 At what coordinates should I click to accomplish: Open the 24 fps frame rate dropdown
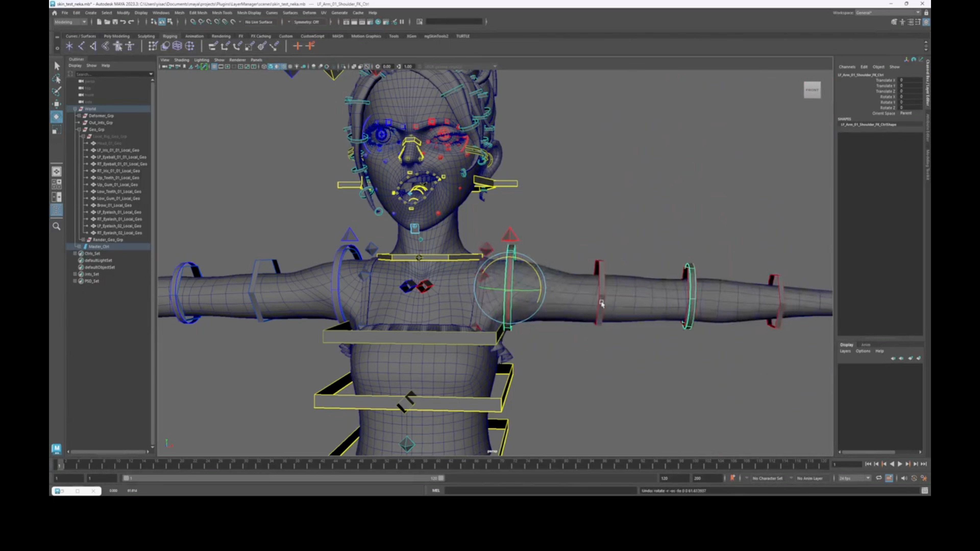pos(854,478)
